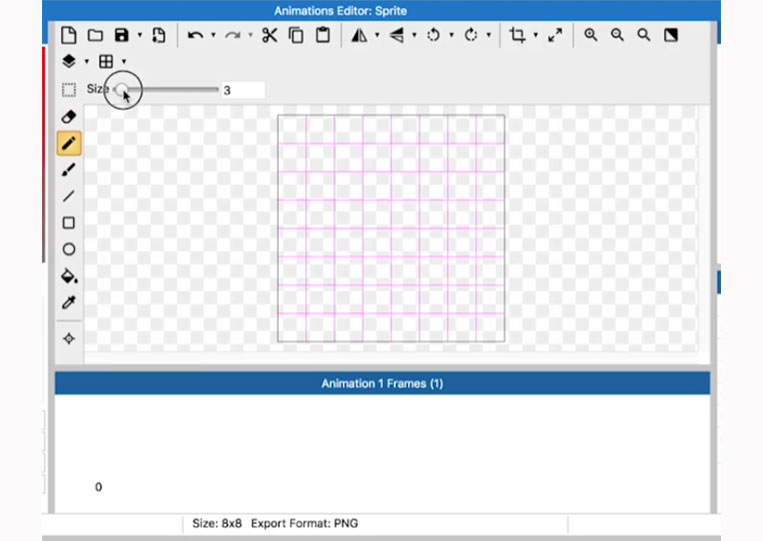Click the Animation 1 Frames header
This screenshot has width=763, height=541.
coord(382,383)
